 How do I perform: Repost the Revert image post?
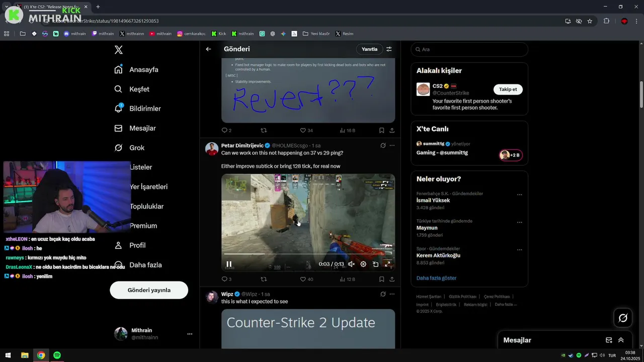[x=264, y=130]
